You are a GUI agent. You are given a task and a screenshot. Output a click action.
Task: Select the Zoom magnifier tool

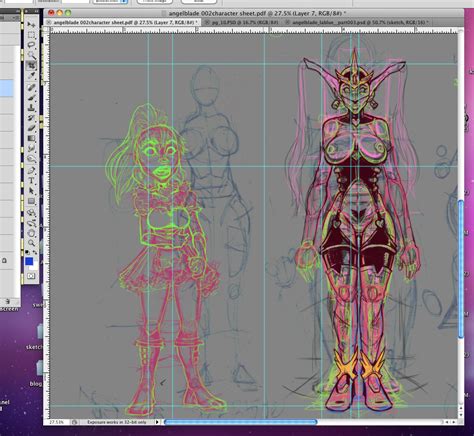tap(31, 243)
